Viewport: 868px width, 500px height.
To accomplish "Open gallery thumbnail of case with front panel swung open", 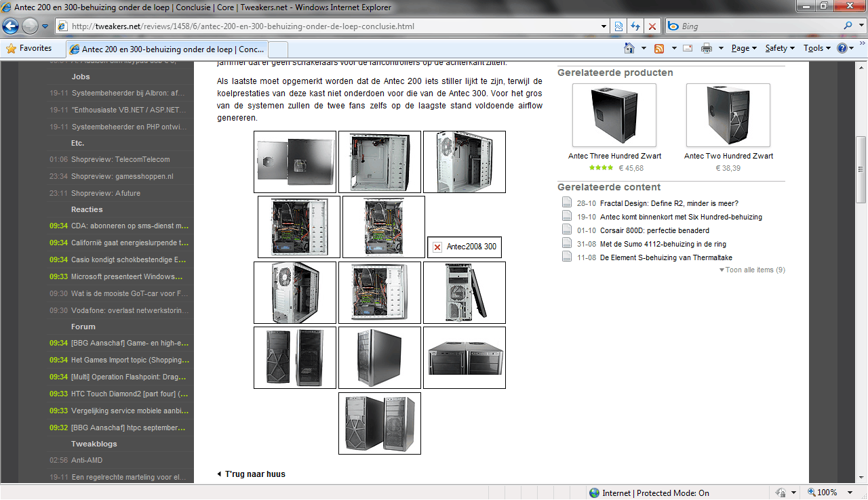I will pos(465,293).
